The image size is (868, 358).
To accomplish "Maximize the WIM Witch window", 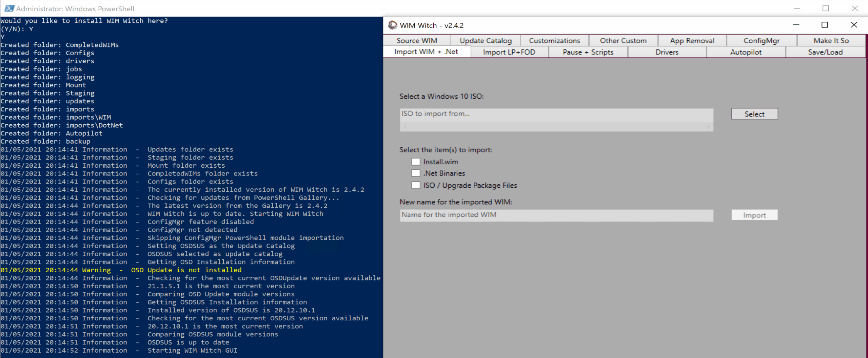I will click(825, 25).
